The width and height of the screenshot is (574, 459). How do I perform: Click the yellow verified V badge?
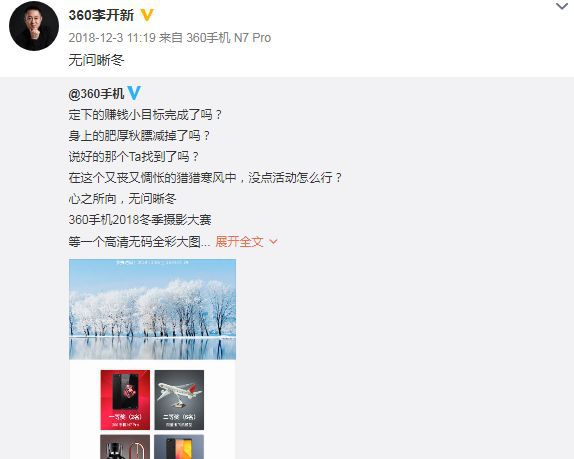coord(147,15)
